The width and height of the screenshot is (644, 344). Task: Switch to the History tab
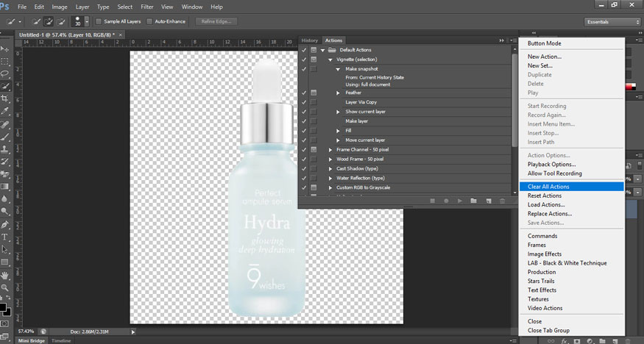coord(310,40)
